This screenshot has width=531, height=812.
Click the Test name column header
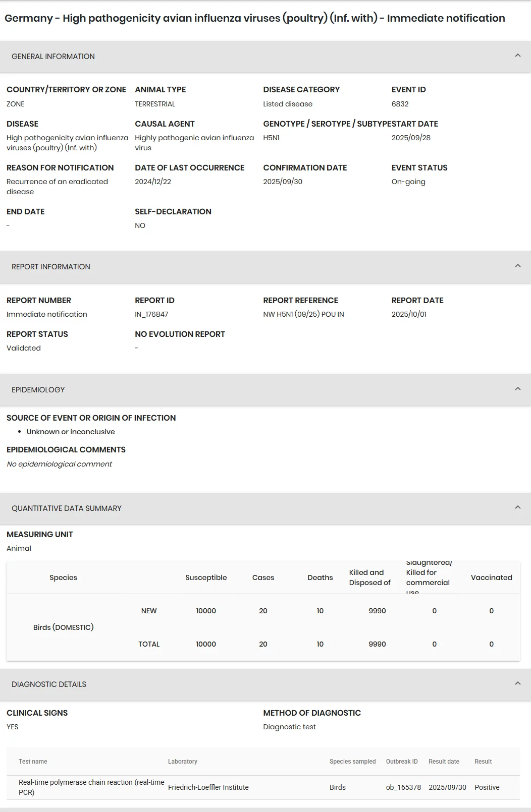click(x=33, y=762)
